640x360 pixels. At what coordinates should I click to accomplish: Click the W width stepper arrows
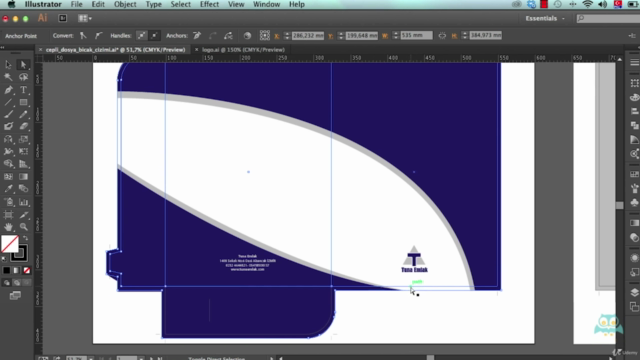(x=395, y=36)
